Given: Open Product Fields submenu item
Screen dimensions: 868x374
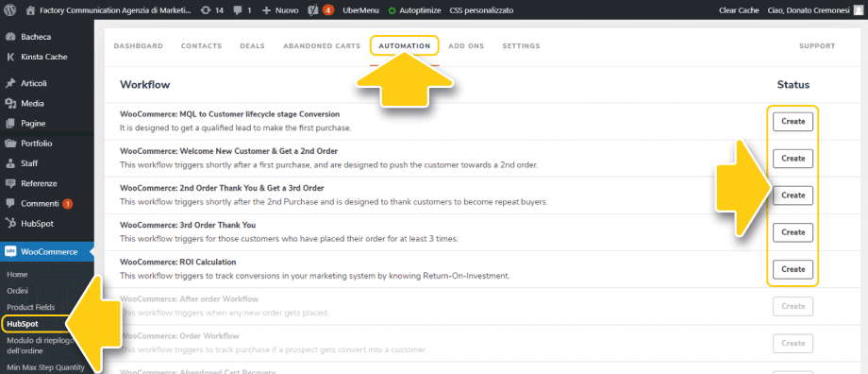Looking at the screenshot, I should tap(31, 307).
